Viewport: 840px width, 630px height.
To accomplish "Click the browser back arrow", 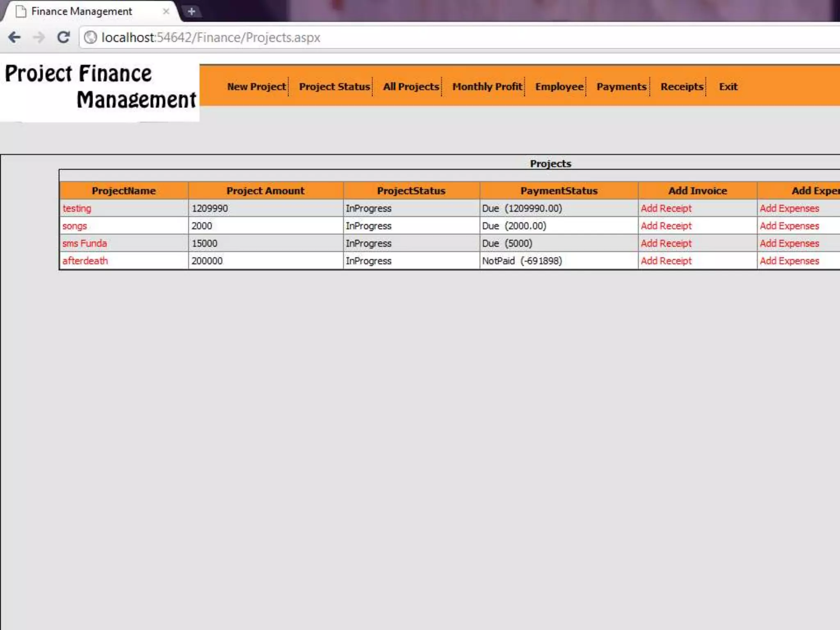I will (14, 37).
